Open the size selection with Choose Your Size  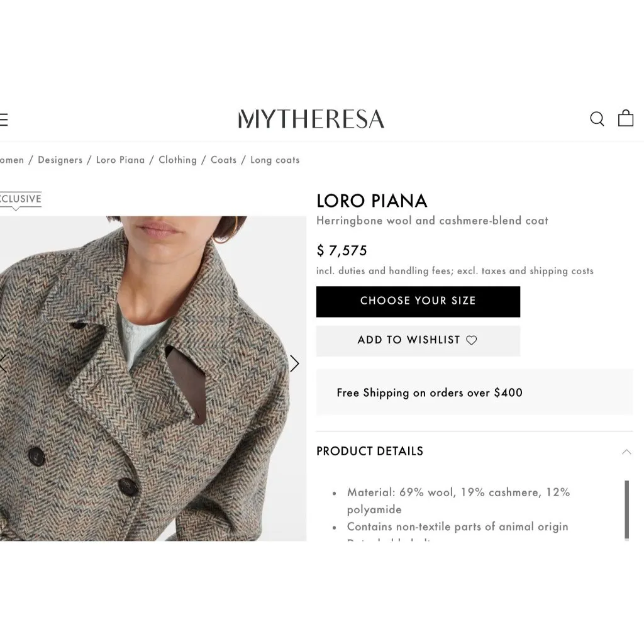coord(418,301)
